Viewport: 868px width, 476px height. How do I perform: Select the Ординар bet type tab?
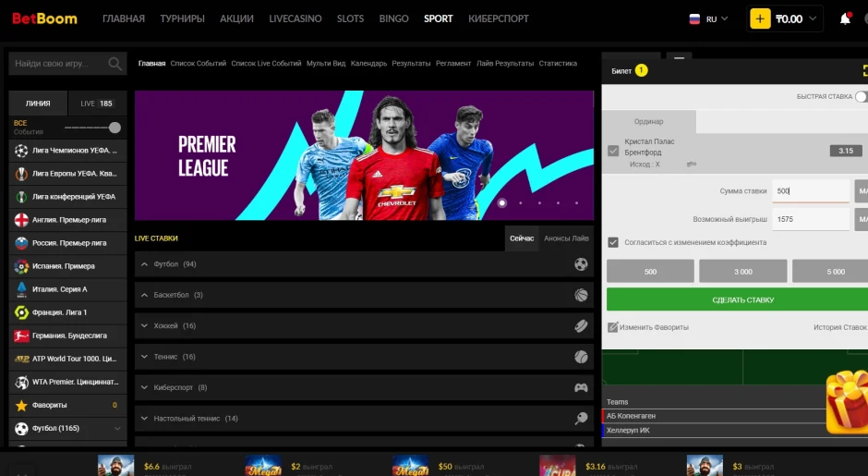click(649, 121)
